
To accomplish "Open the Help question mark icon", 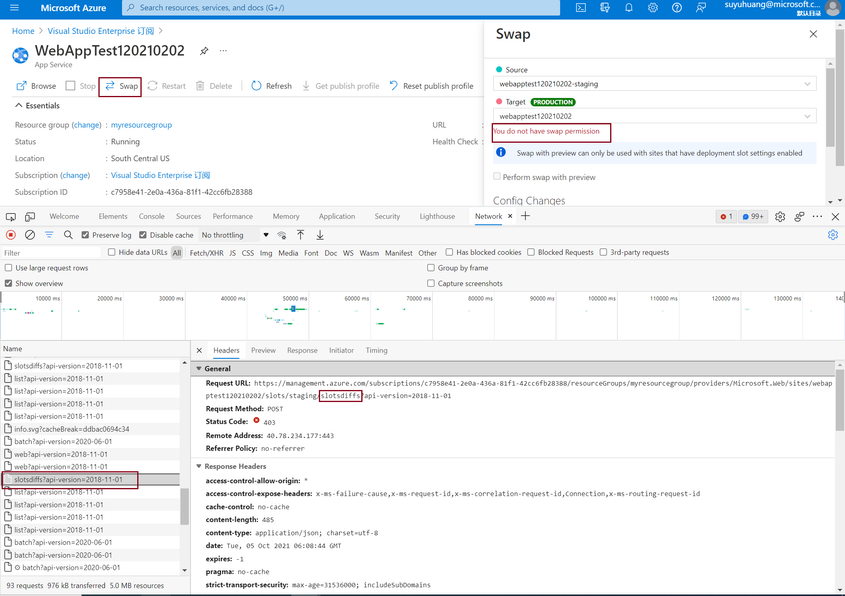I will (677, 8).
